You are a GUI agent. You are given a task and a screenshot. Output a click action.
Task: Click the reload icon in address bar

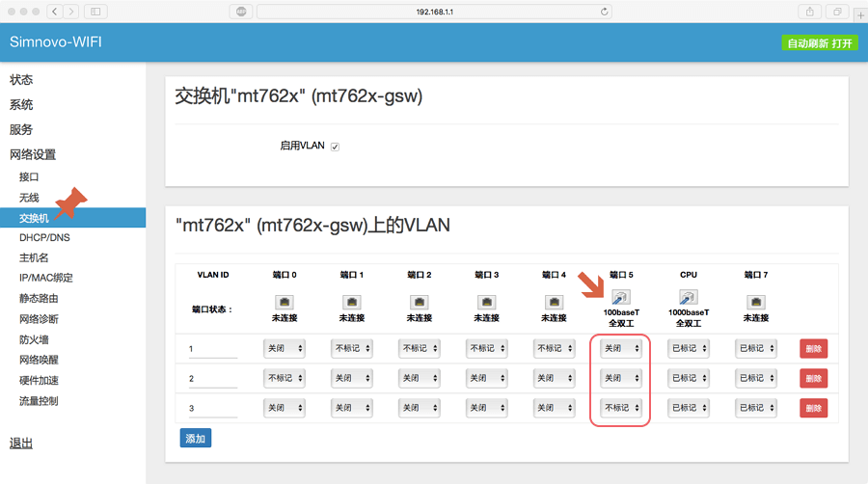click(x=604, y=12)
